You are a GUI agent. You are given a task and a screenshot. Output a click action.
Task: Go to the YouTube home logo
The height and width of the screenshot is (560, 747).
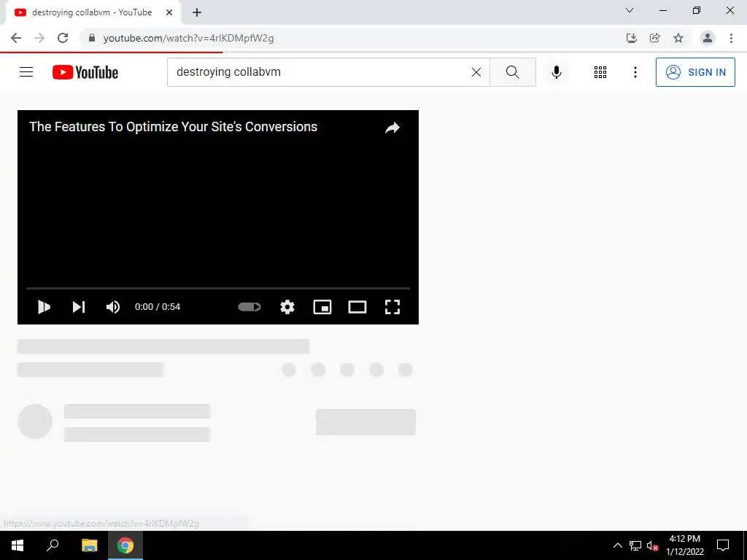click(85, 72)
